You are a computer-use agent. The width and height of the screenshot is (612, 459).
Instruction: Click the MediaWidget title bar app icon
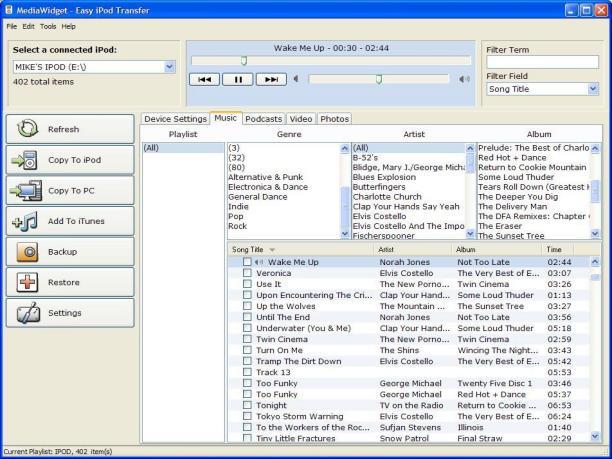[x=9, y=9]
